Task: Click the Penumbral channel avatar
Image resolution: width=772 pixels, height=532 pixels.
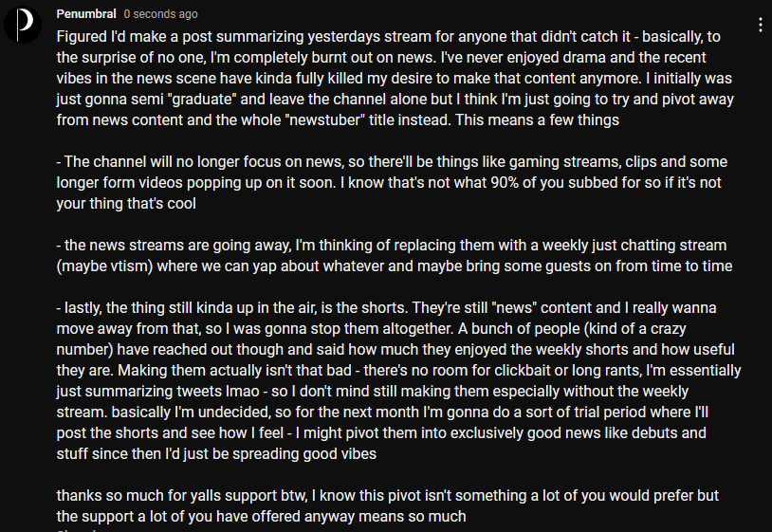Action: click(23, 25)
